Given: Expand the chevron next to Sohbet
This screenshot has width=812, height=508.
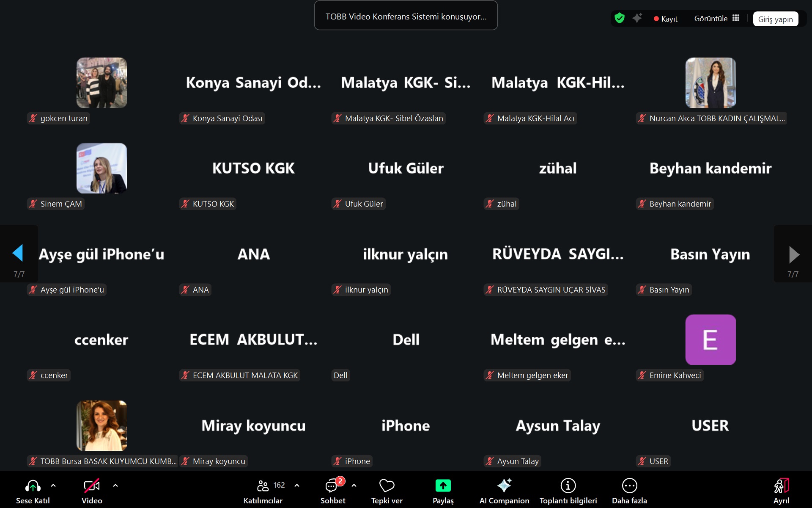Looking at the screenshot, I should pyautogui.click(x=354, y=486).
